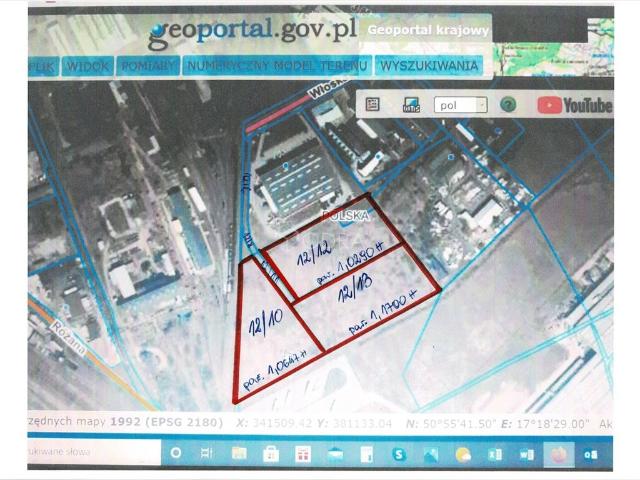This screenshot has width=640, height=480.
Task: Open Word from the taskbar
Action: point(527,454)
